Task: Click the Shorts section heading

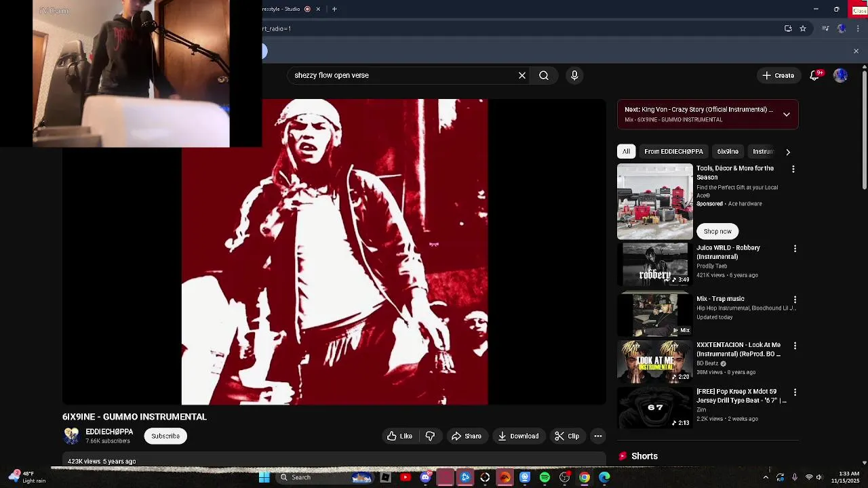Action: point(644,456)
